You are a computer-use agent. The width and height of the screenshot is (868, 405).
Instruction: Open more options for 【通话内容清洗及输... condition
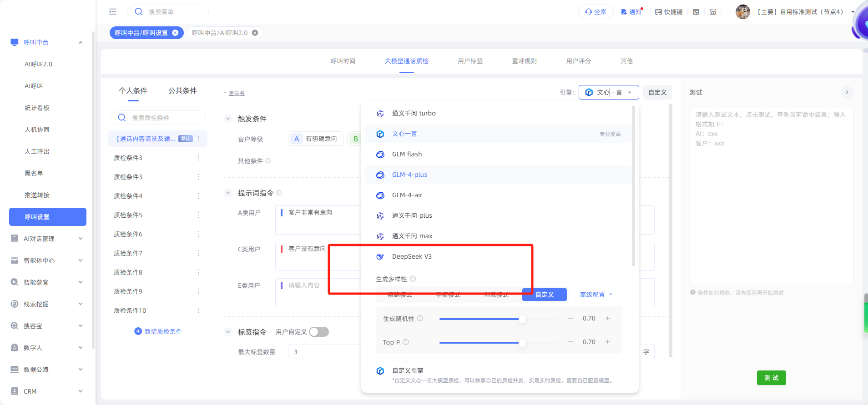198,139
